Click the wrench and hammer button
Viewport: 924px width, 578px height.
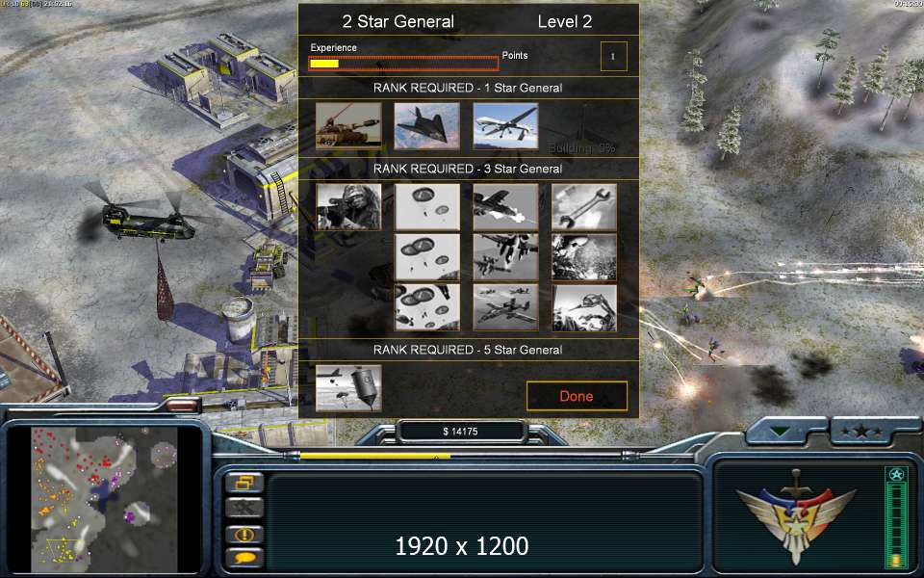pos(244,507)
